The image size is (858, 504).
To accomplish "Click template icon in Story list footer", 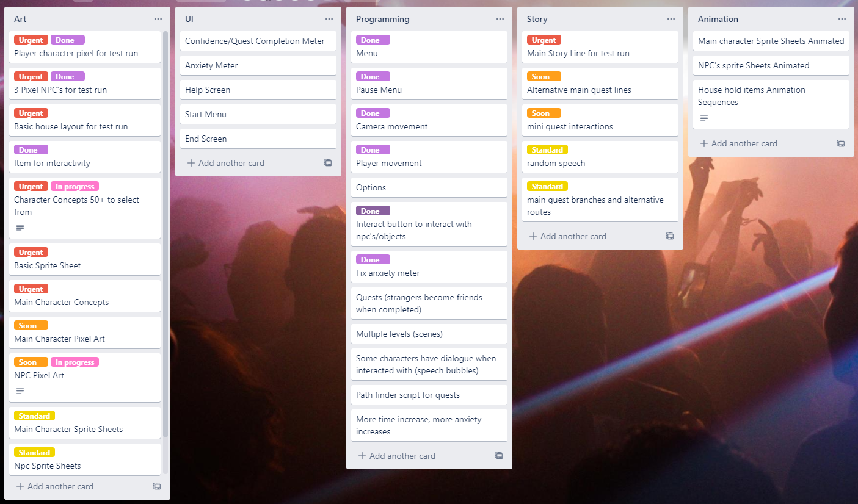I will point(670,236).
